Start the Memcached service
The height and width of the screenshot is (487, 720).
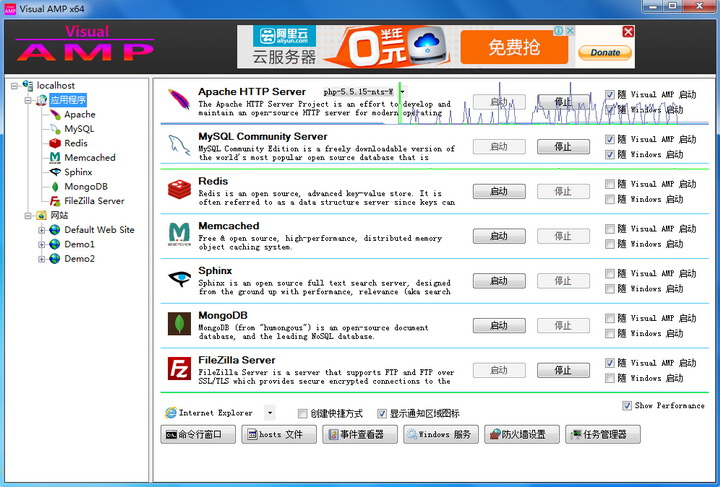499,236
